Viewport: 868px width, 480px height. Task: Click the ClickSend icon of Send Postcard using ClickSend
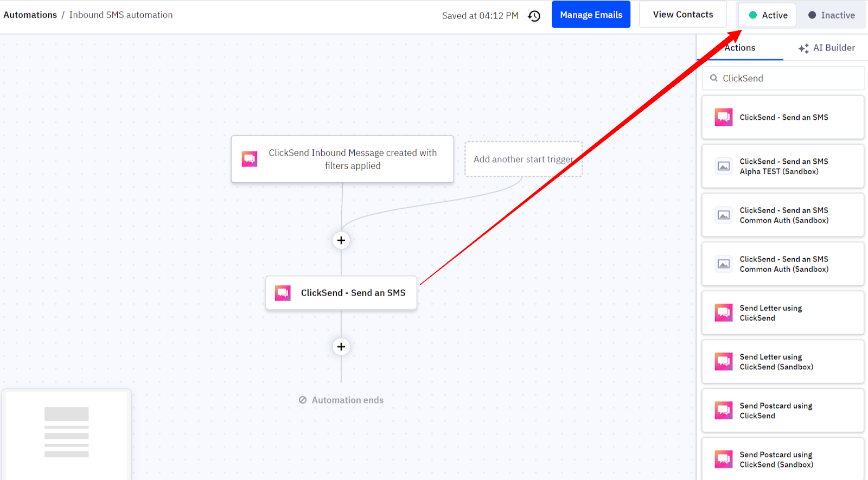[724, 411]
